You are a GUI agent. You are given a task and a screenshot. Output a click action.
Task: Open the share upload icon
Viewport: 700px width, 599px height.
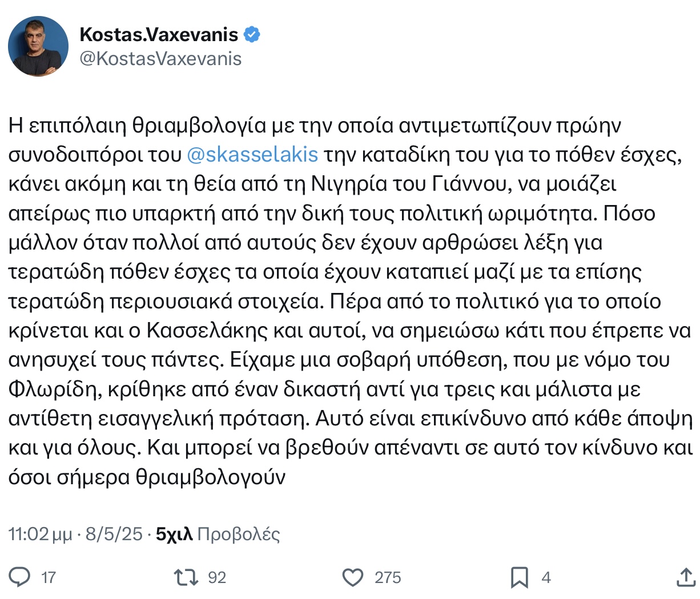(685, 577)
